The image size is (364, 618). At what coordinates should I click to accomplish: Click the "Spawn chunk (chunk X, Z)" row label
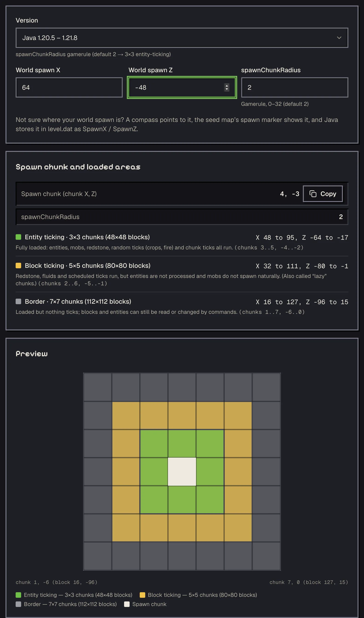coord(59,194)
